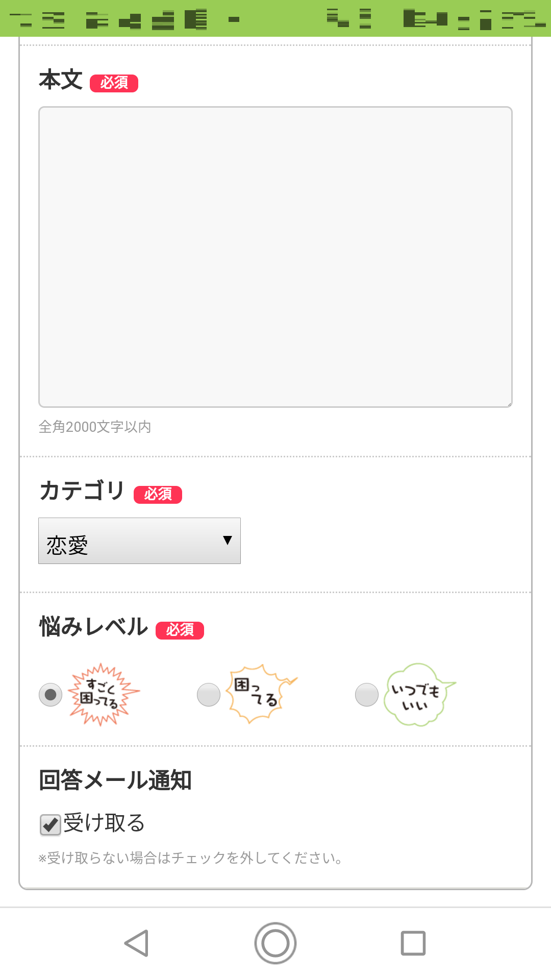Select the すごく困ってる radio button

51,695
